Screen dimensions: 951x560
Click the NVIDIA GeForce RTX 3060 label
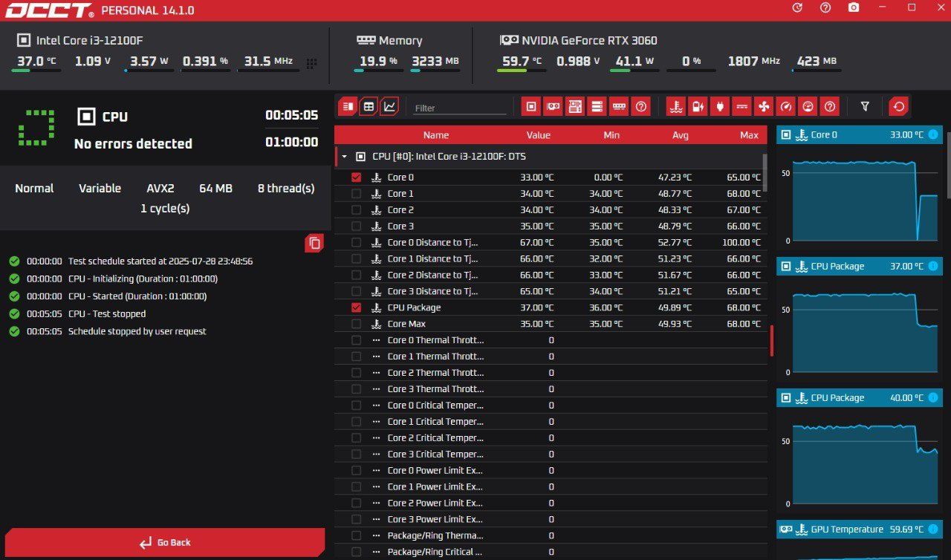tap(589, 40)
